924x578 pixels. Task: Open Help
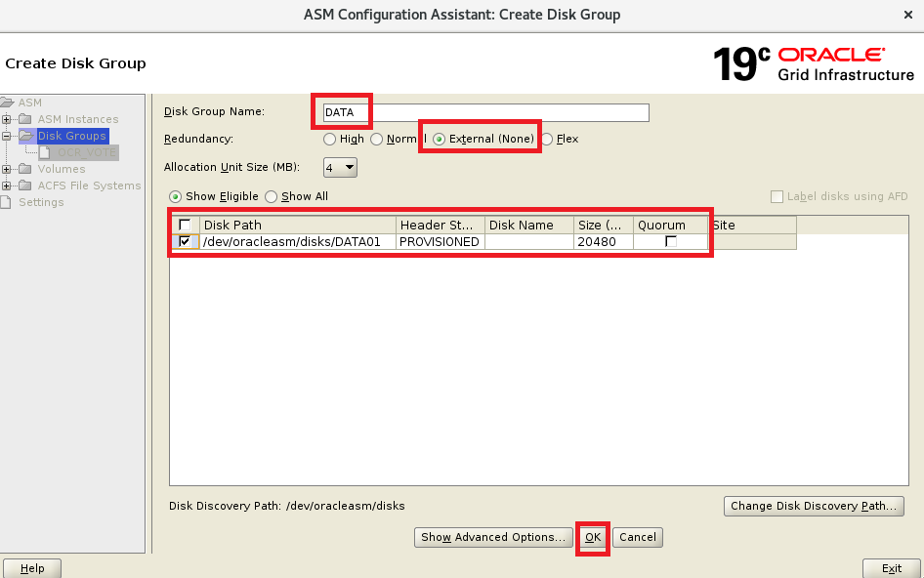click(32, 568)
